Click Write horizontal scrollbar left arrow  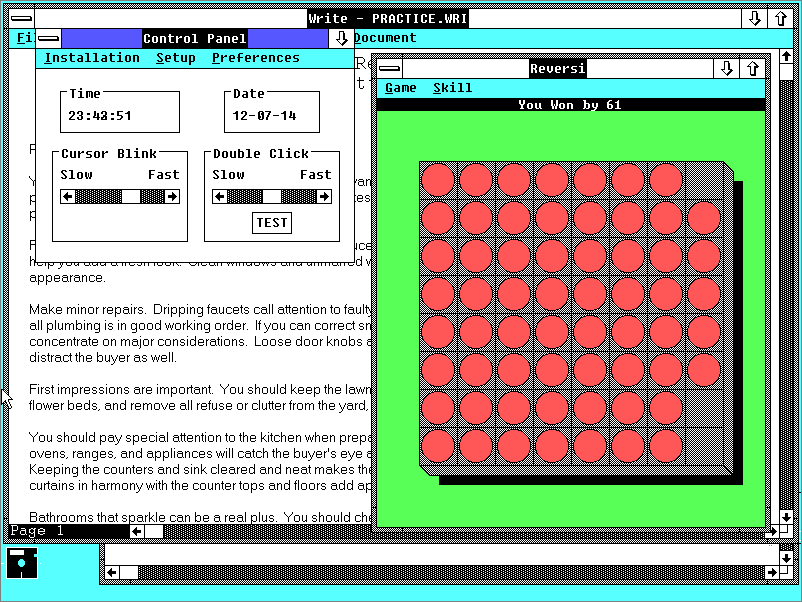tap(137, 531)
